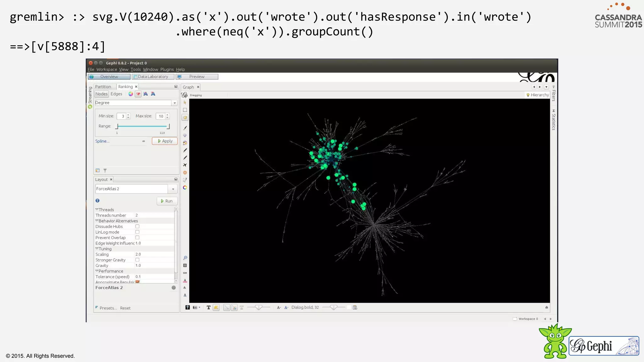
Task: Choose the direct selection arrow tool
Action: [x=185, y=102]
